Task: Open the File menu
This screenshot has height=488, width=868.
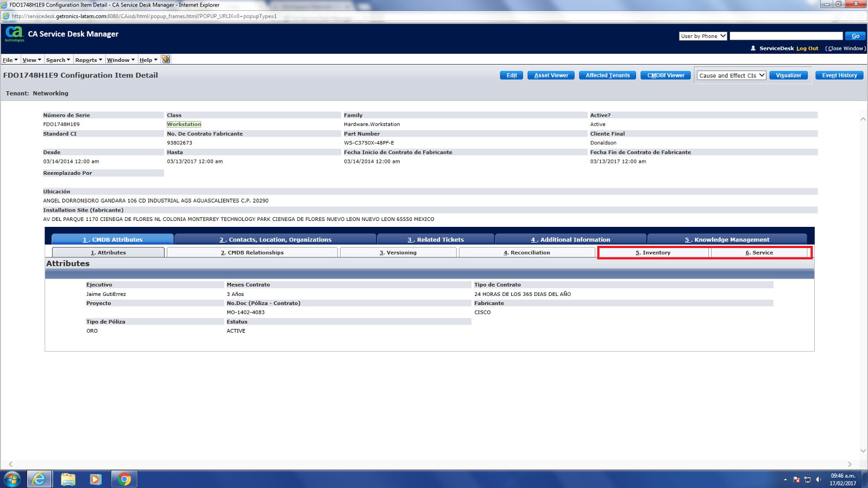Action: tap(10, 60)
